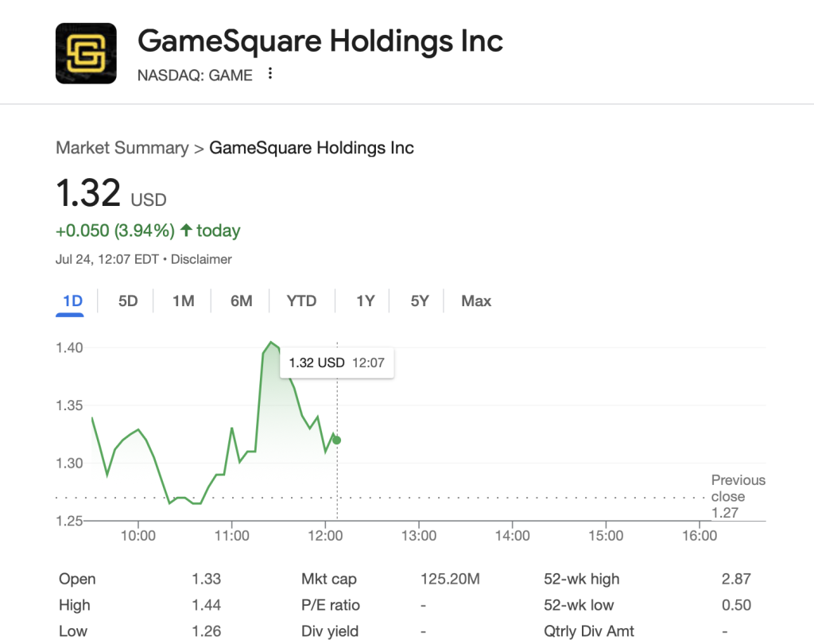
Task: Open the three-dot more options menu
Action: click(x=270, y=74)
